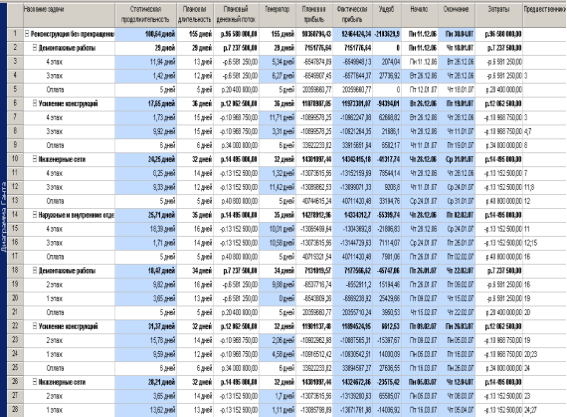Select predecessors cell '11;8' in row 12
This screenshot has width=567, height=417.
point(545,187)
